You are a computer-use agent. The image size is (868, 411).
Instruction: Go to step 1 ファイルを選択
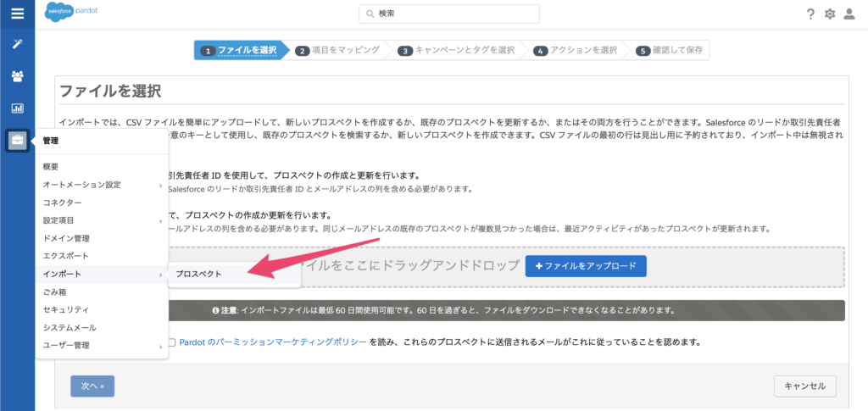coord(241,50)
